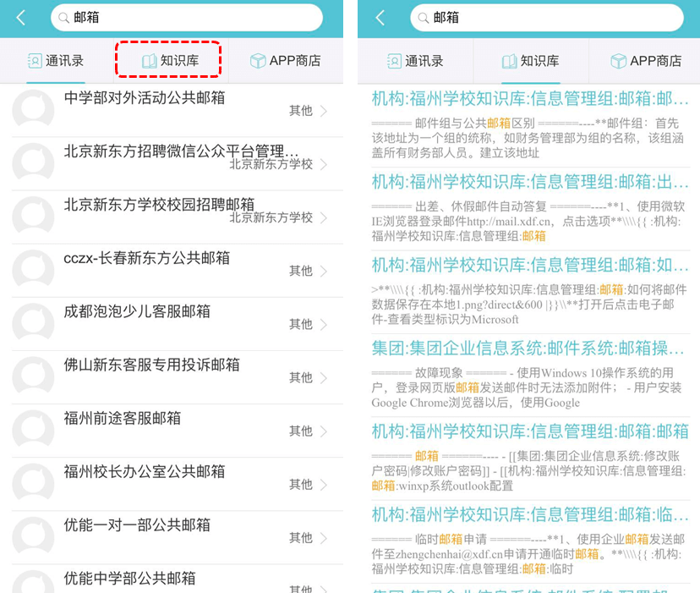700x593 pixels.
Task: Click APP商店 cube icon on knowledge base screen
Action: [618, 61]
